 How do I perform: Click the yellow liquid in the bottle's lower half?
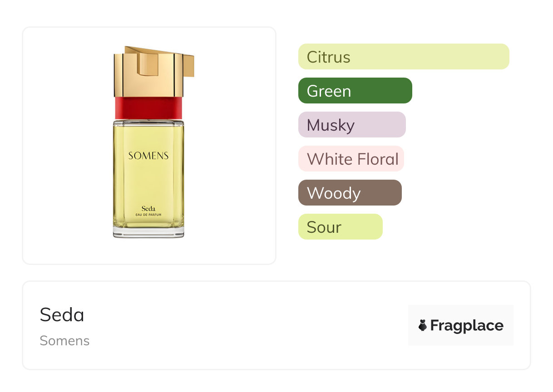point(148,186)
